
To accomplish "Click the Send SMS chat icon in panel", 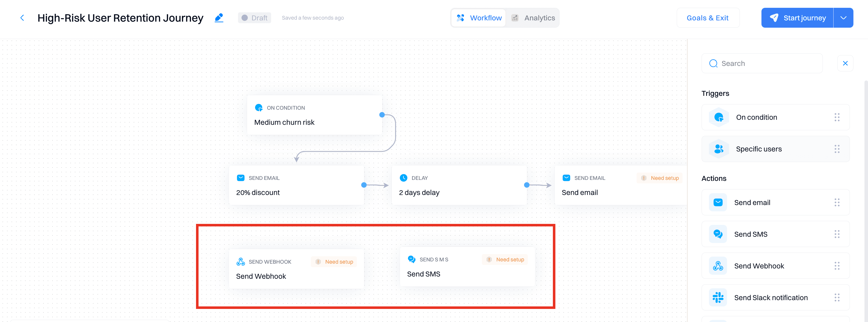I will [x=718, y=234].
